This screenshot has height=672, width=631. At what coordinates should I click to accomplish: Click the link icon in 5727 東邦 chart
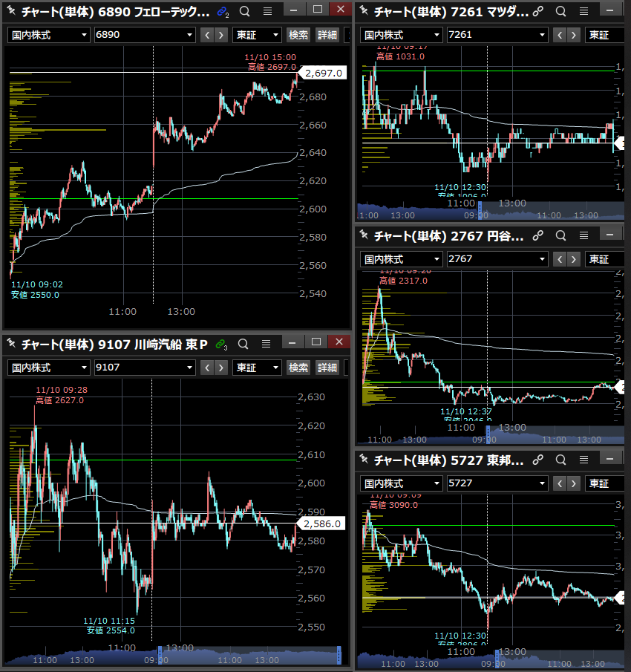(538, 460)
